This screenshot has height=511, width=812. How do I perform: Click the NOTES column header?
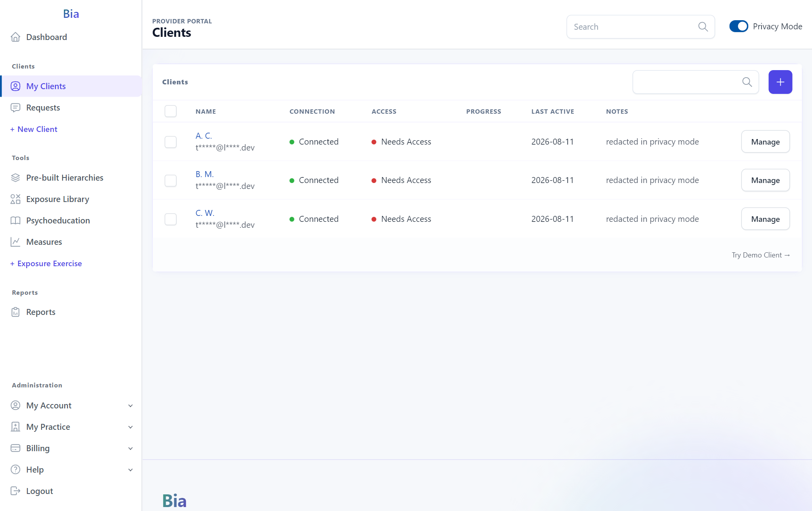[x=617, y=111]
